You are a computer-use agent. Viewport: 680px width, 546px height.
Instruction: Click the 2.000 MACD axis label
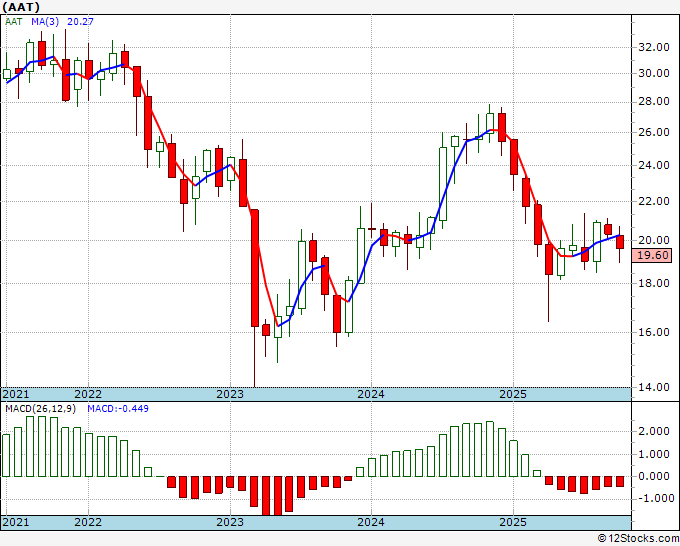pos(654,432)
